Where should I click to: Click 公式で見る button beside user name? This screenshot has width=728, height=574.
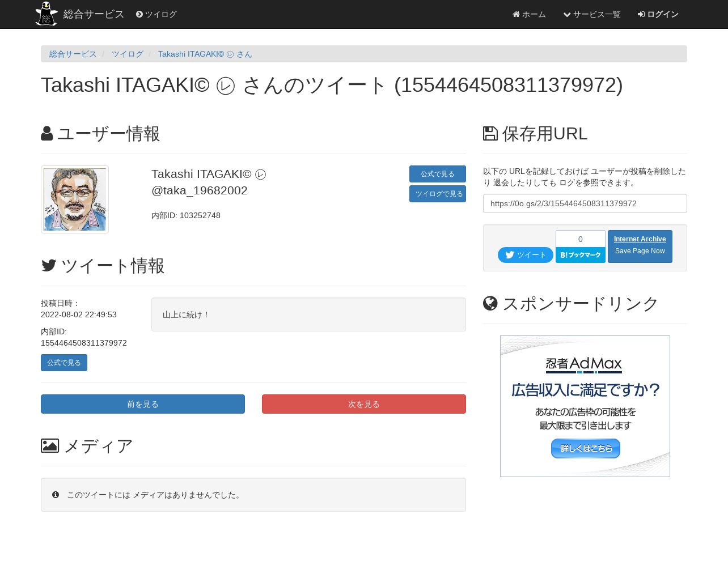[438, 174]
